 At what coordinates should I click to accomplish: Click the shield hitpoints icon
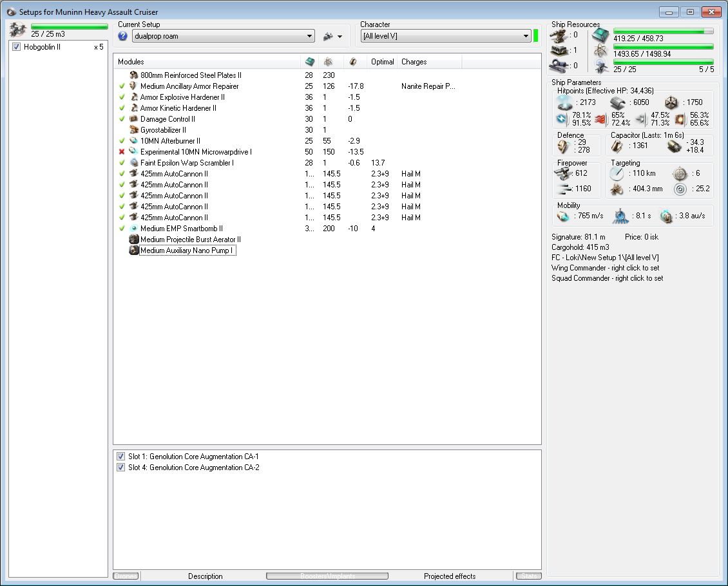pyautogui.click(x=565, y=102)
